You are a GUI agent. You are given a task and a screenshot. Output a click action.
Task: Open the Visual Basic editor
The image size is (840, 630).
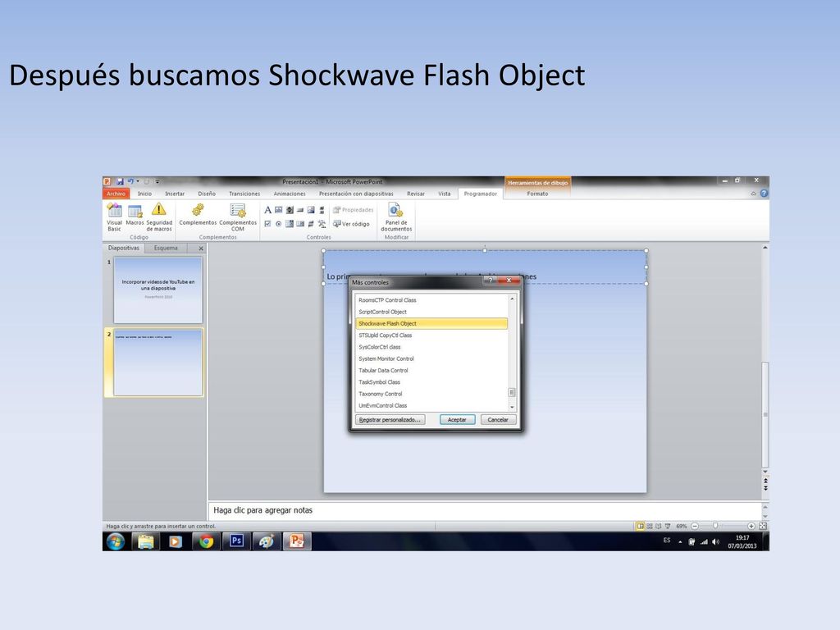click(114, 217)
